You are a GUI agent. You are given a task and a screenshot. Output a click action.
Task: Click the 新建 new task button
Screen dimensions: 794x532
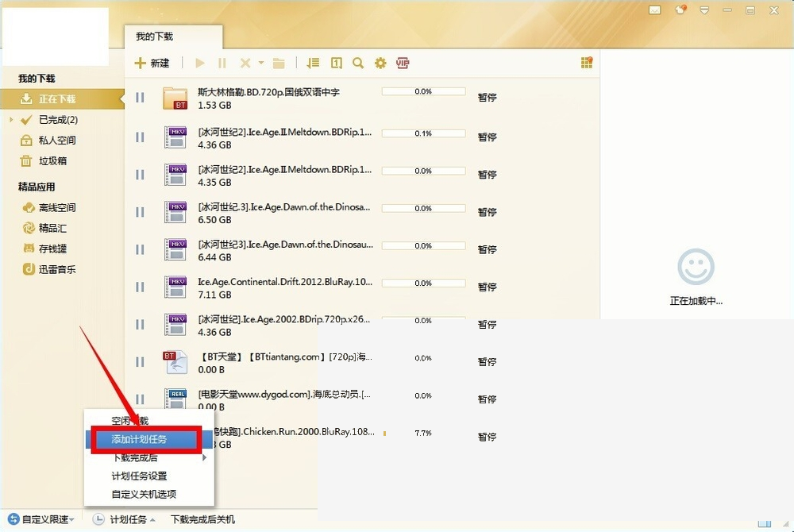[x=152, y=63]
